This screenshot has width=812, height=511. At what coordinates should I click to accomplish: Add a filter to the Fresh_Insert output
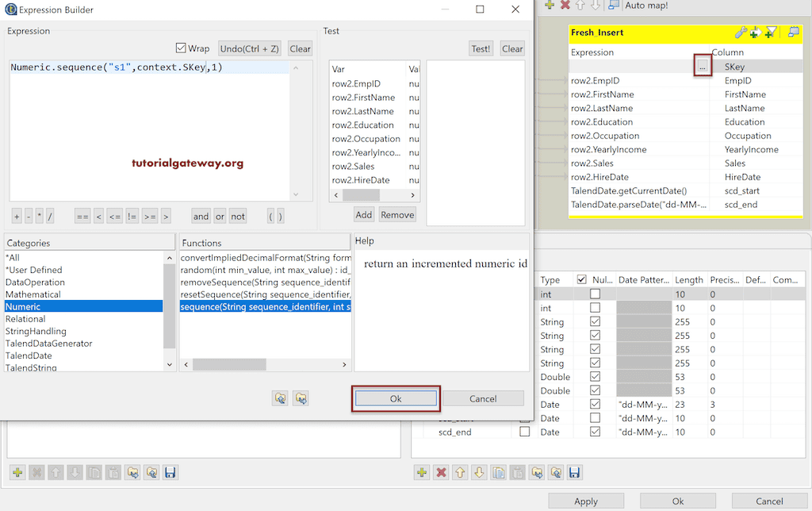(x=771, y=33)
